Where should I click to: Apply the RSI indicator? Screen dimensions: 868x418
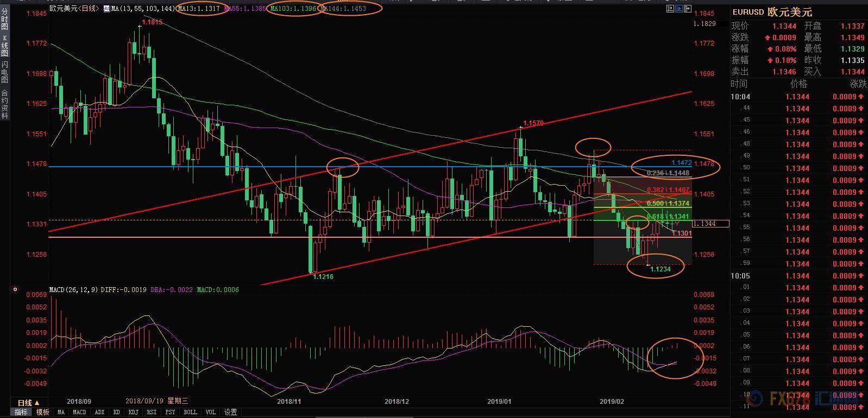(152, 412)
